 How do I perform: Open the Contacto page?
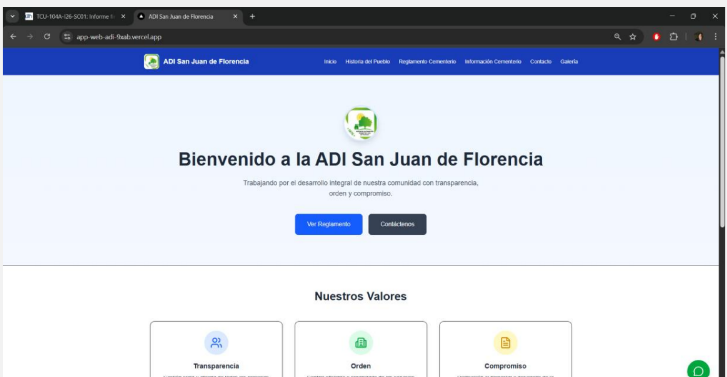[541, 62]
